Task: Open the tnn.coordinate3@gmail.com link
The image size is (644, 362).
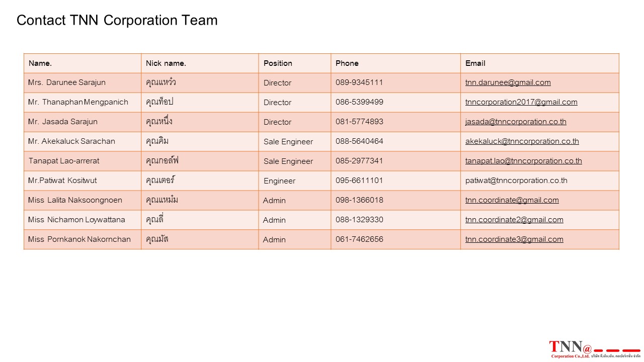Action: pos(514,239)
